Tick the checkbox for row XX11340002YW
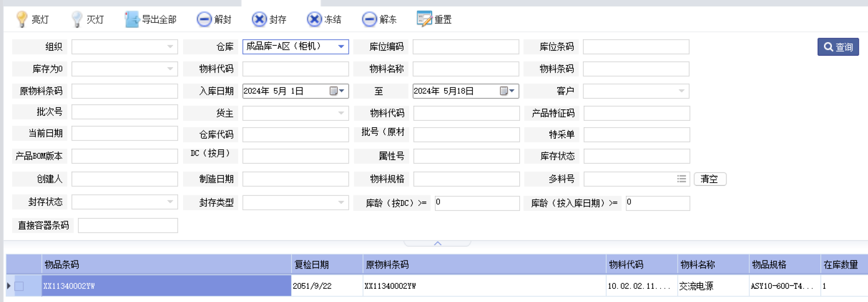This screenshot has height=302, width=868. point(19,286)
